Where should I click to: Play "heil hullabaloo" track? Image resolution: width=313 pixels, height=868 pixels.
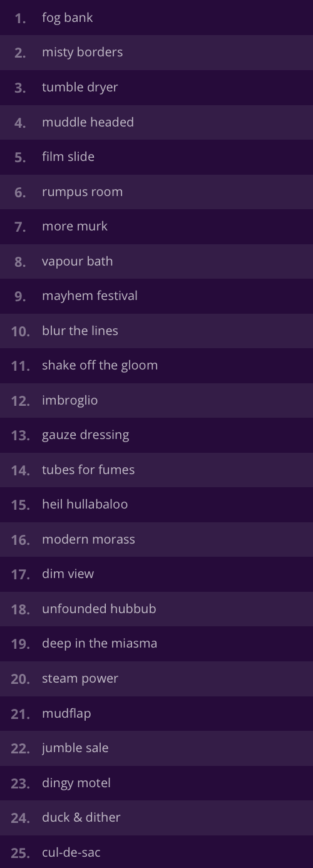[x=156, y=504]
